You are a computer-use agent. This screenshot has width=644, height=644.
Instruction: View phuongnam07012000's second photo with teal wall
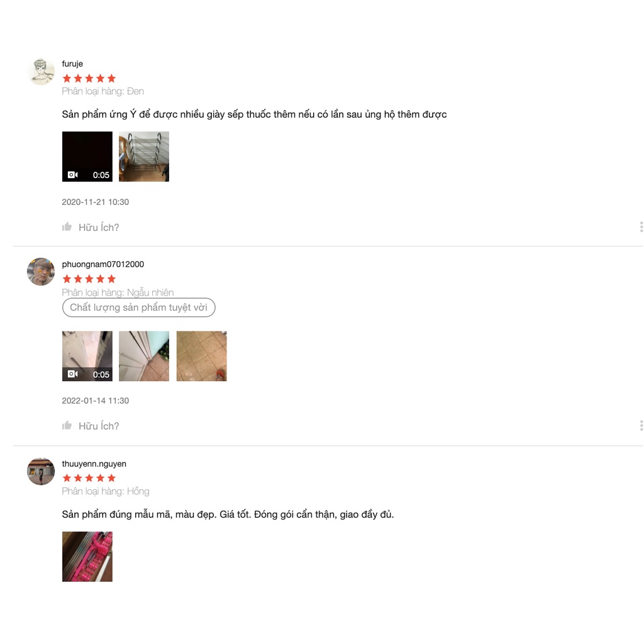(x=144, y=356)
